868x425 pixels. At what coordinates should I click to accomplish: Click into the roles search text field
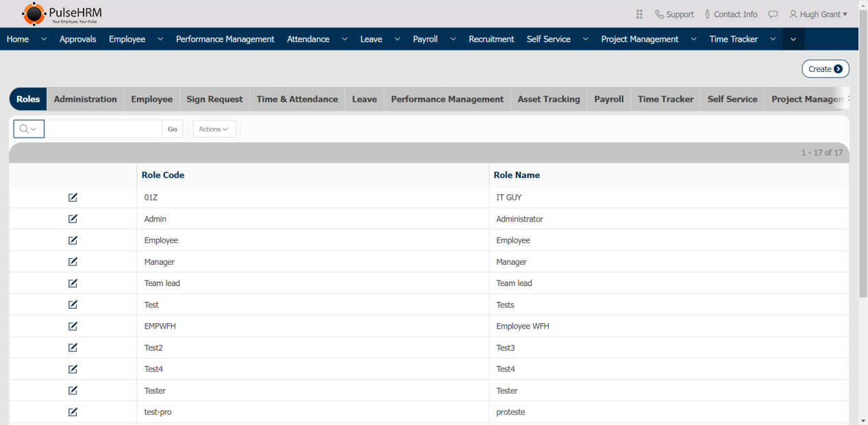pyautogui.click(x=103, y=129)
